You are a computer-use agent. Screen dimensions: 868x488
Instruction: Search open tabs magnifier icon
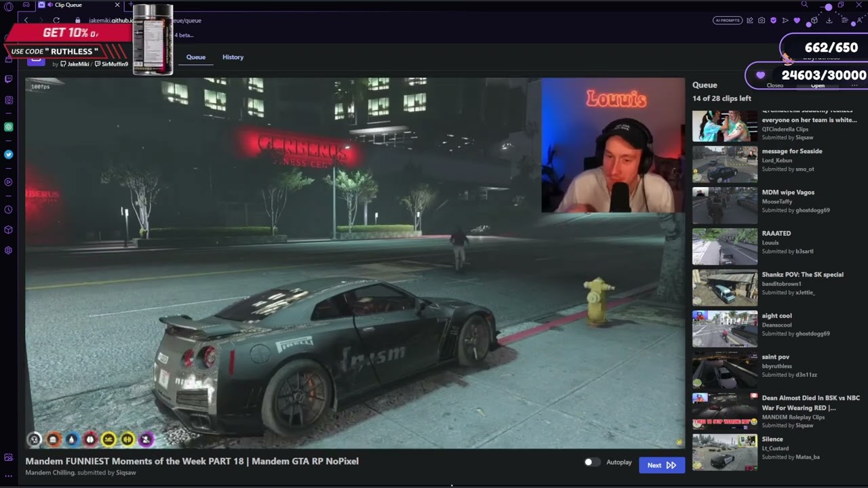point(804,4)
